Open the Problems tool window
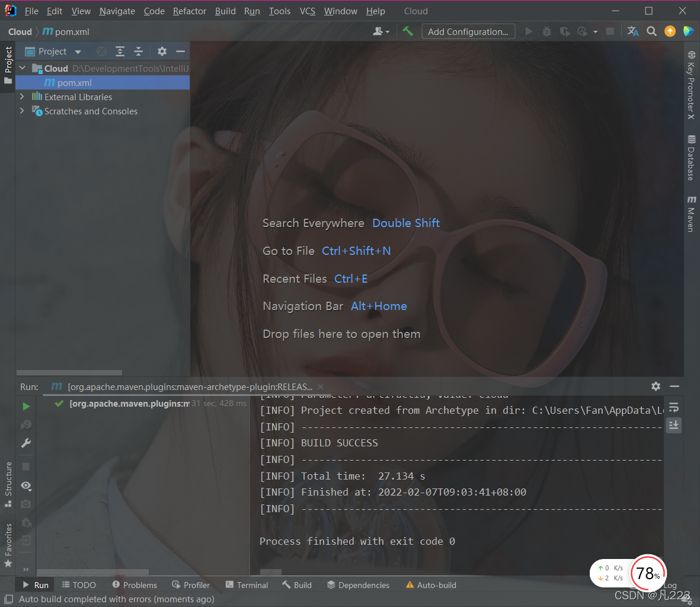Screen dimensions: 700x607 point(135,584)
